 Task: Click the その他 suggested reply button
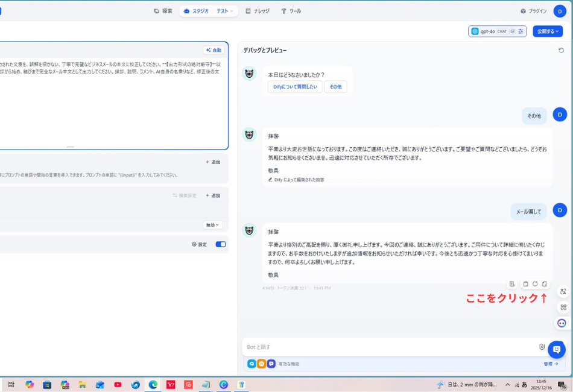point(335,87)
